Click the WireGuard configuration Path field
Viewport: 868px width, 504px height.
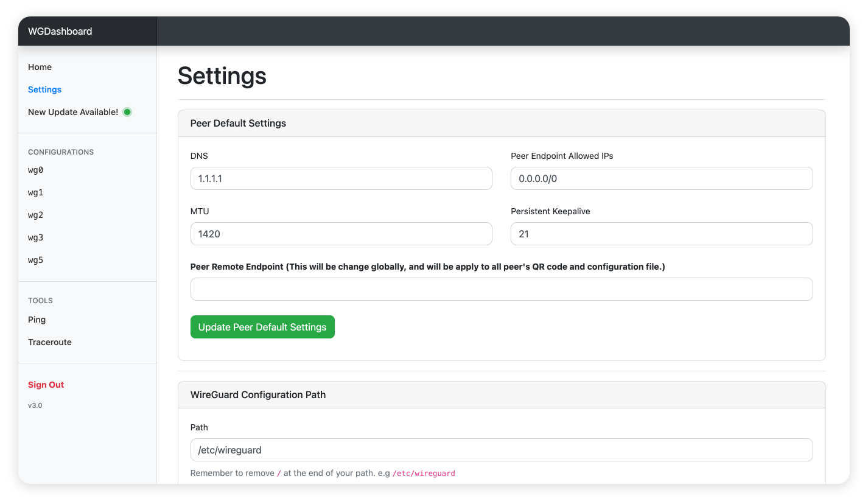tap(501, 450)
